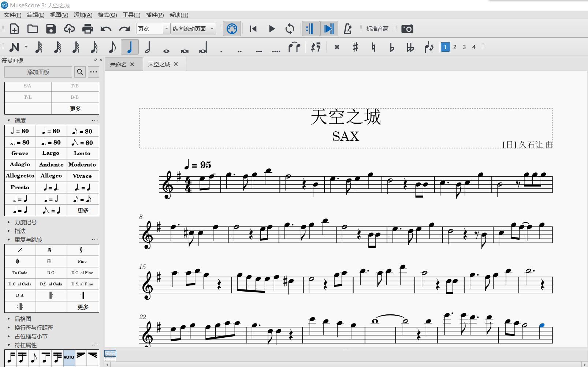Open the 添加 menu

[x=83, y=15]
